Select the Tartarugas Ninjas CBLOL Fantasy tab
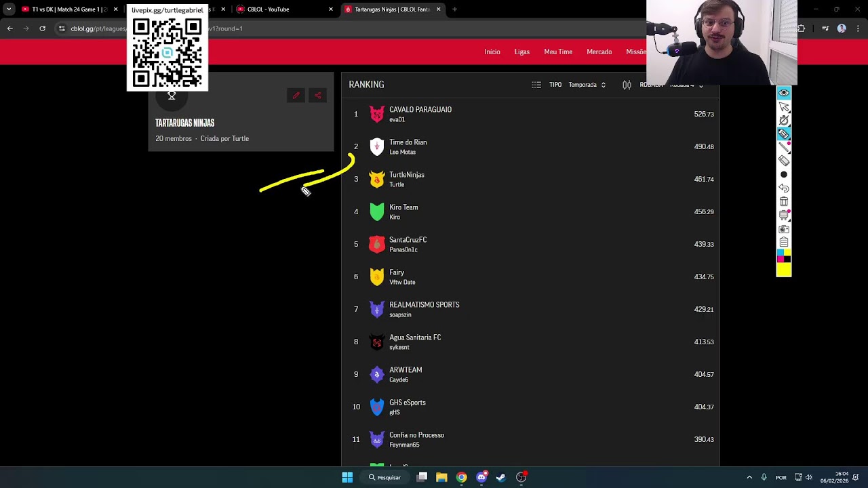This screenshot has height=488, width=868. coord(393,9)
